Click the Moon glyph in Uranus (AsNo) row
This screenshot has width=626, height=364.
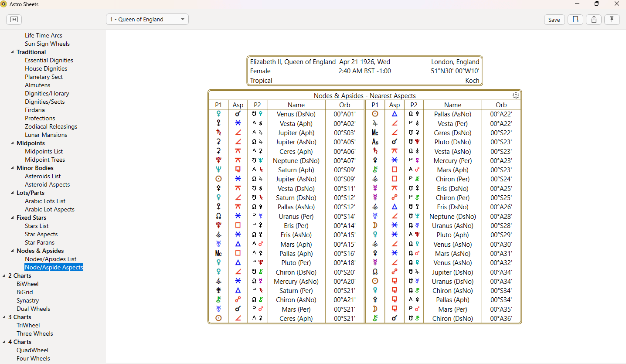375,225
